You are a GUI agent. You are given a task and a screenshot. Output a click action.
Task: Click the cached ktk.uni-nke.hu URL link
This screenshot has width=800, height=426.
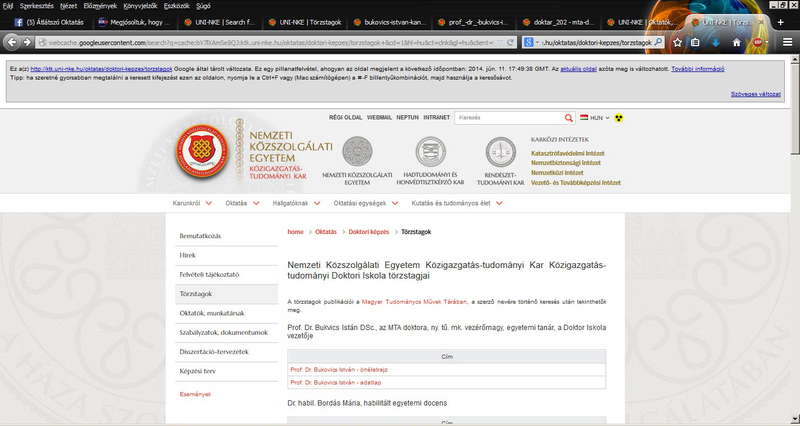click(102, 69)
